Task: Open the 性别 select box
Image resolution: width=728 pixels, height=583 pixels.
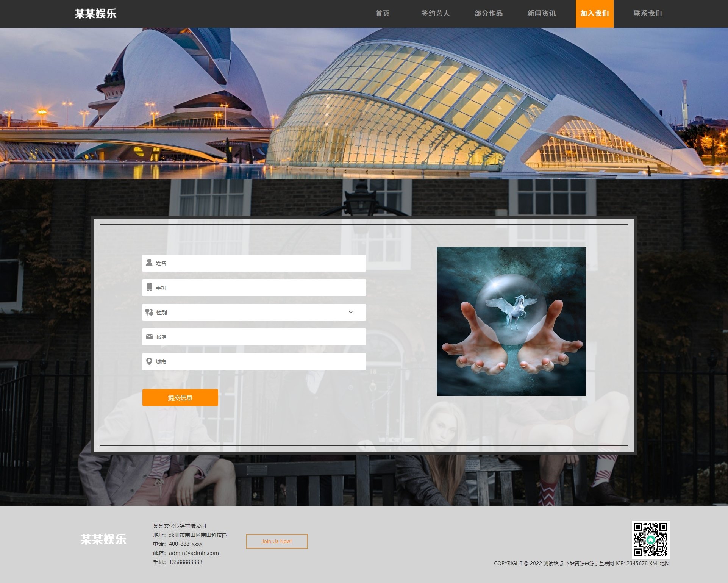Action: (254, 312)
